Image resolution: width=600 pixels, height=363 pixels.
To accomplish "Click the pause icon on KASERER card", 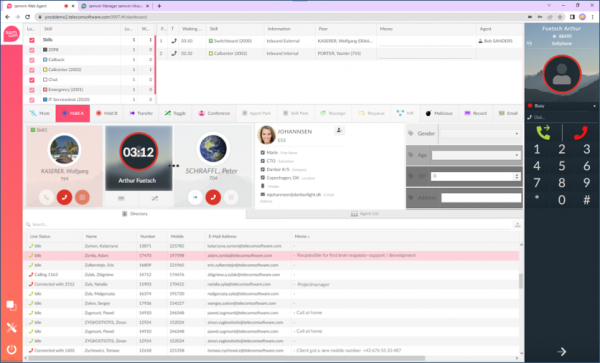I will (82, 197).
